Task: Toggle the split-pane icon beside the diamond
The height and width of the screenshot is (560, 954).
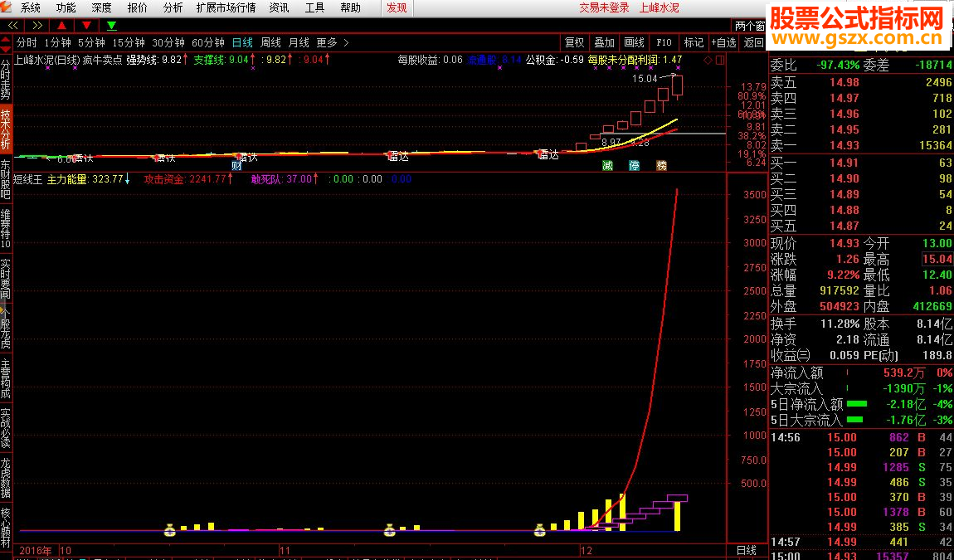Action: (720, 61)
